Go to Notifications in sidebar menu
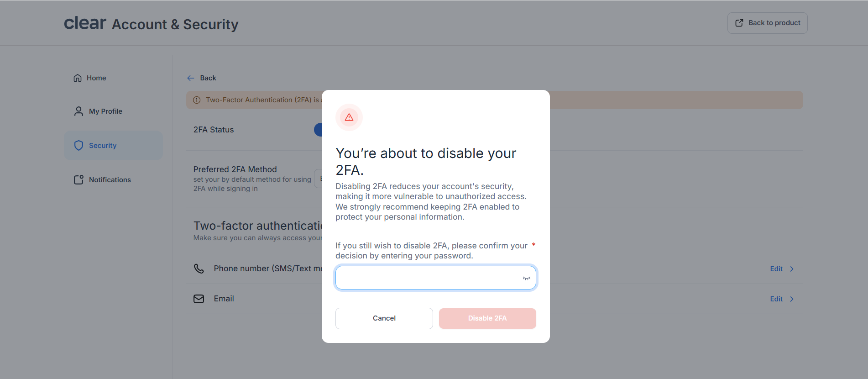The height and width of the screenshot is (379, 868). click(110, 180)
